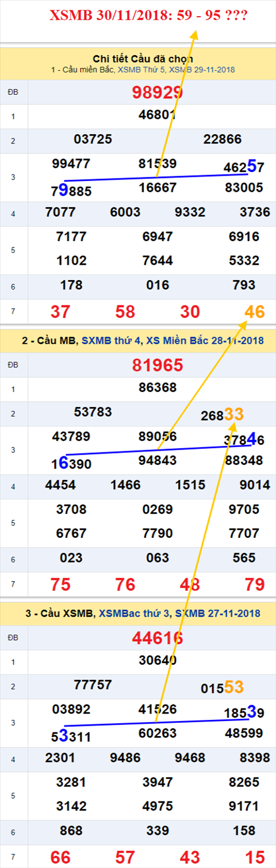Image resolution: width=276 pixels, height=868 pixels.
Task: Select third prize number 99477
Action: coord(71,164)
